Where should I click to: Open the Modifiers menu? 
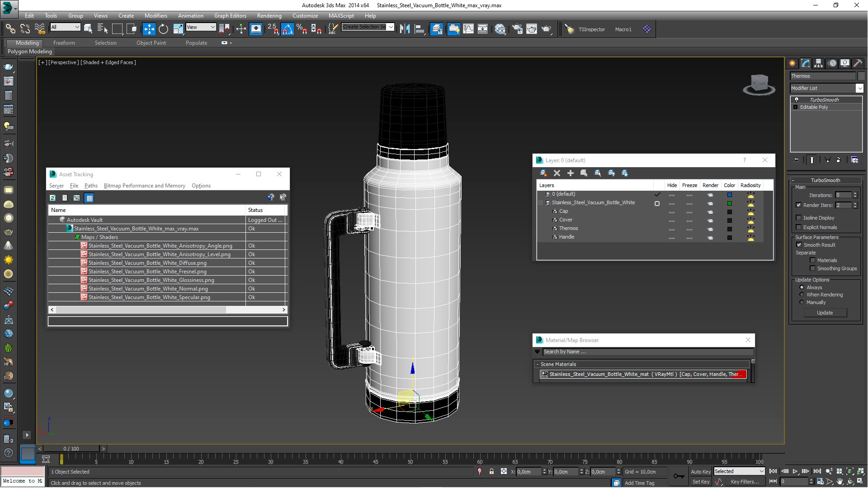tap(156, 15)
